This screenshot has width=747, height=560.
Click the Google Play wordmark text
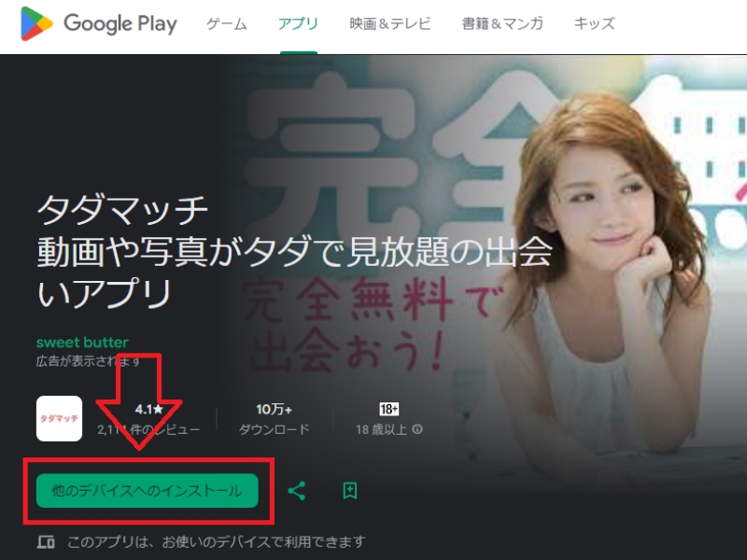pos(120,24)
